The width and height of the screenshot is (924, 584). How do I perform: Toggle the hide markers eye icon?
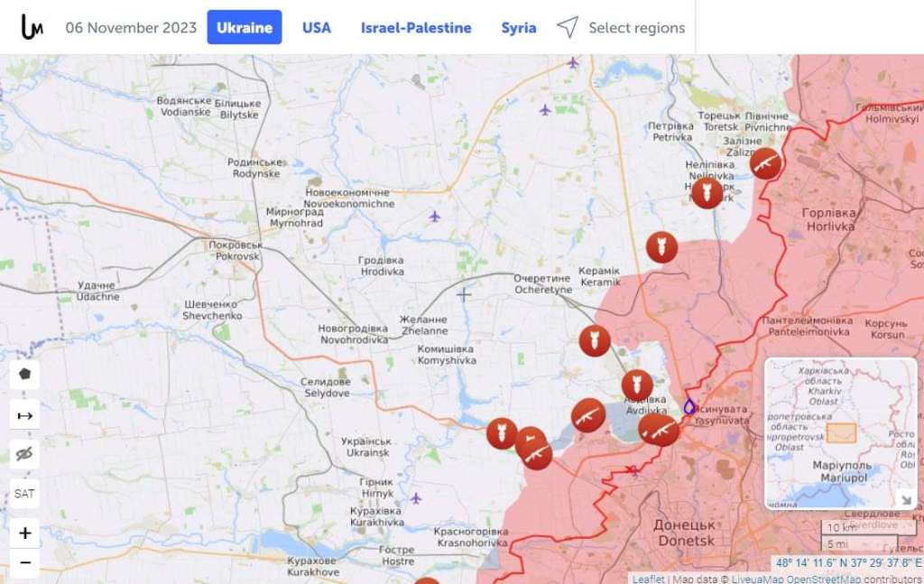[24, 454]
